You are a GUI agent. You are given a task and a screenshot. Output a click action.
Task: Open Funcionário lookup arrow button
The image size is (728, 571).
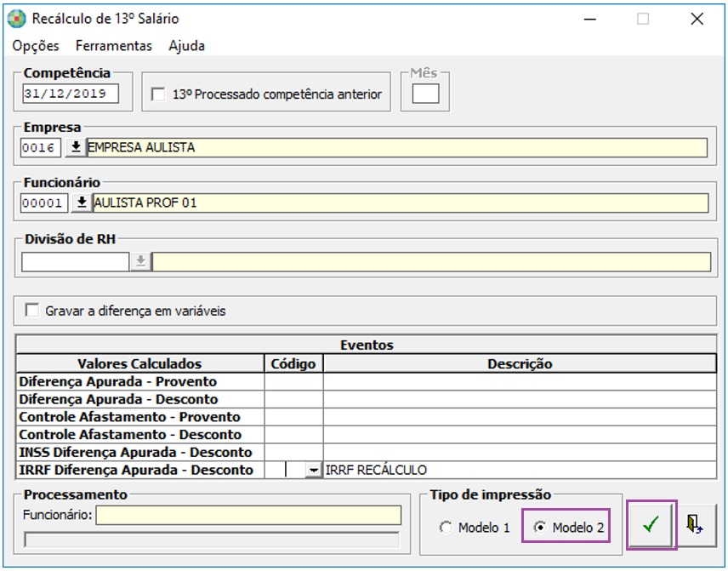82,203
